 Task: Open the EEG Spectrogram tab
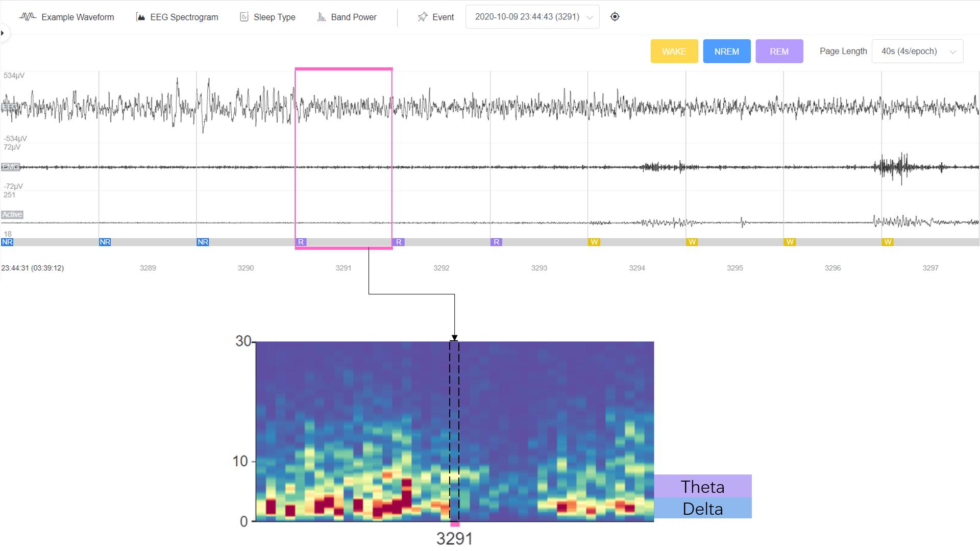coord(184,17)
